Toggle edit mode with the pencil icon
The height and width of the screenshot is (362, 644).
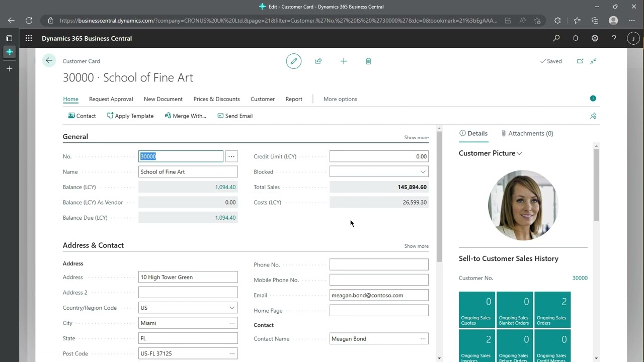[x=294, y=61]
